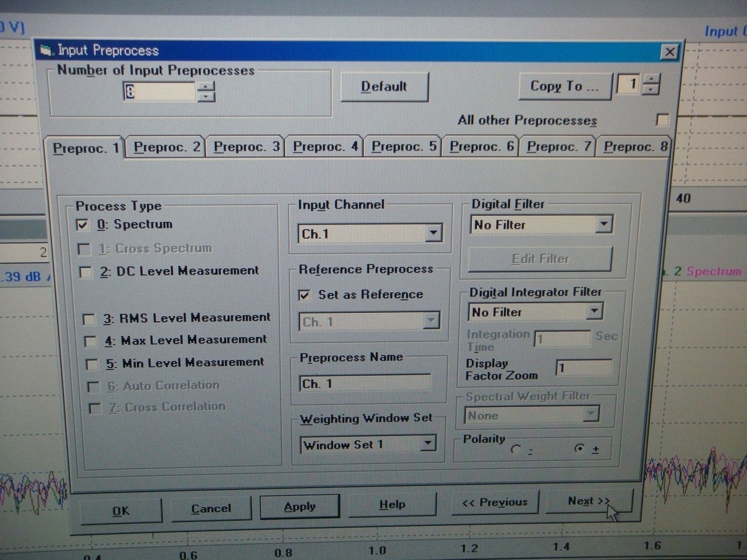Go to << Previous preprocess
This screenshot has height=560, width=747.
click(494, 502)
